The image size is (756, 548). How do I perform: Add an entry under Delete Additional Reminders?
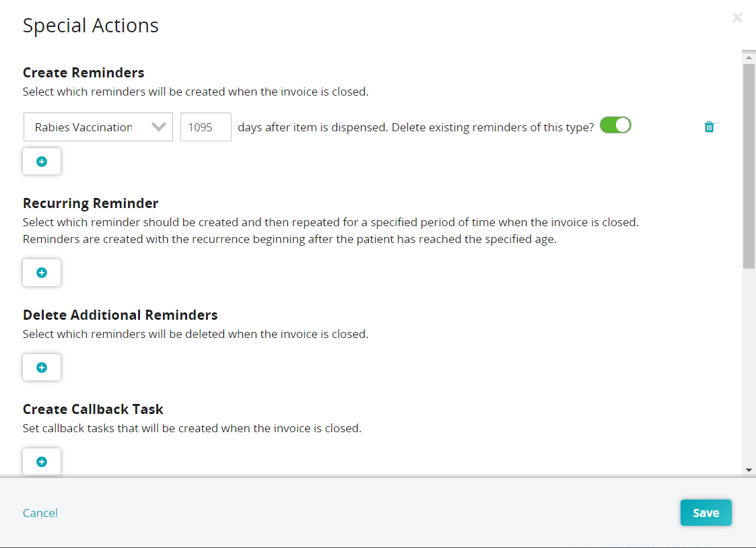tap(41, 367)
